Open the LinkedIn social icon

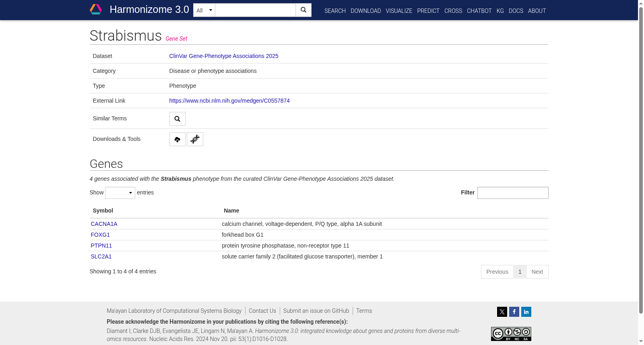click(526, 312)
